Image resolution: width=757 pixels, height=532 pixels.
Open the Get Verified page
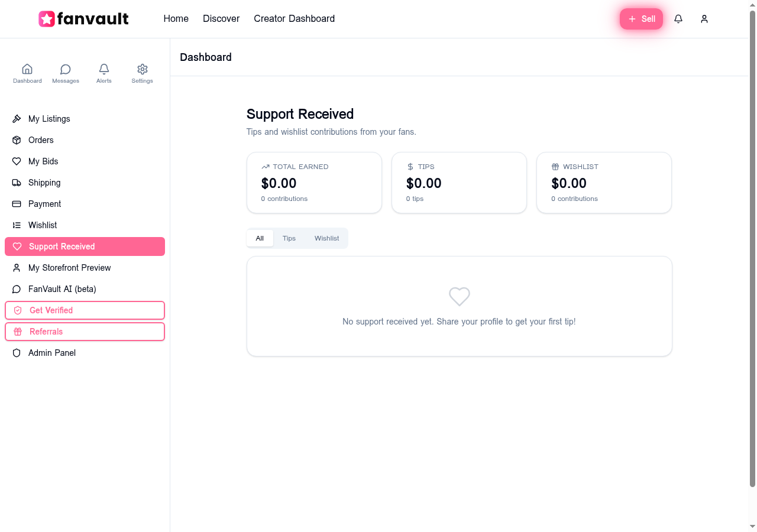tap(51, 310)
